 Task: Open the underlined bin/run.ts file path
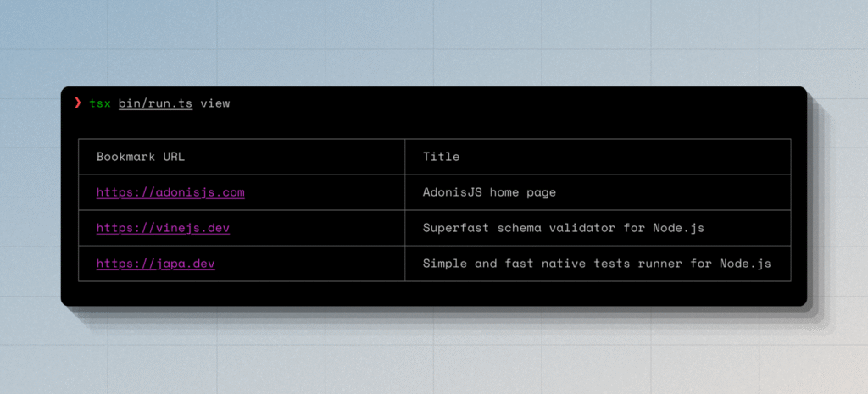point(155,103)
